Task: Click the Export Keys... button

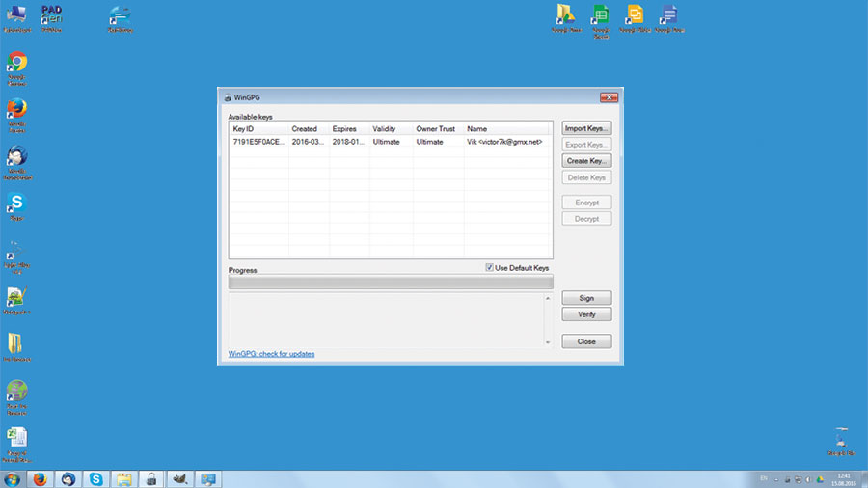Action: (x=586, y=145)
